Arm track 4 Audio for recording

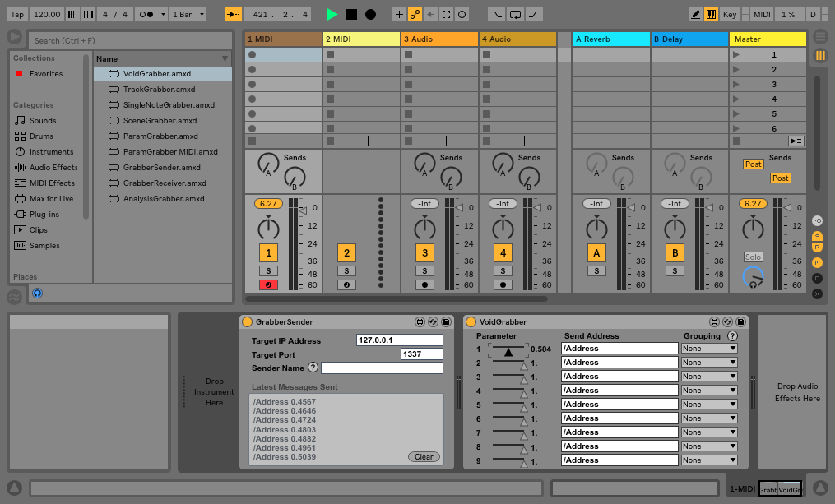(x=503, y=284)
